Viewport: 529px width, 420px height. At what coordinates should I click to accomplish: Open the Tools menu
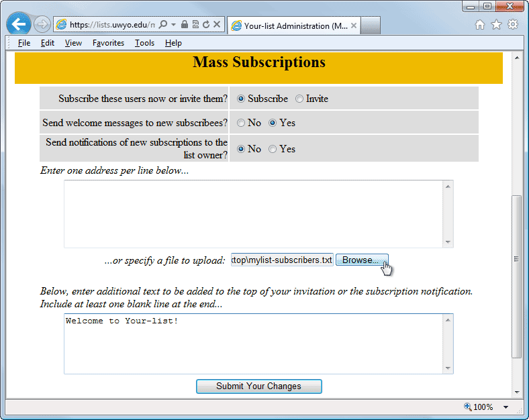tap(144, 43)
